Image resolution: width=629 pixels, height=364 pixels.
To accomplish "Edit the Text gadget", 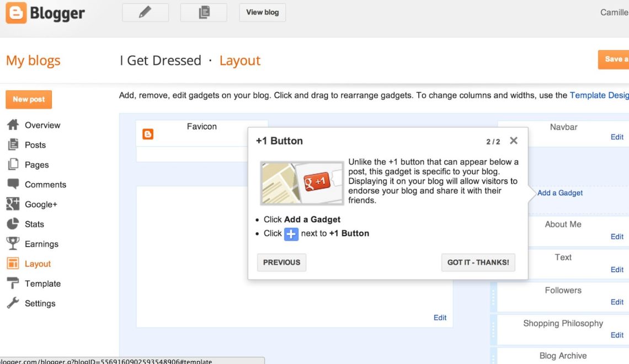I will tap(617, 269).
